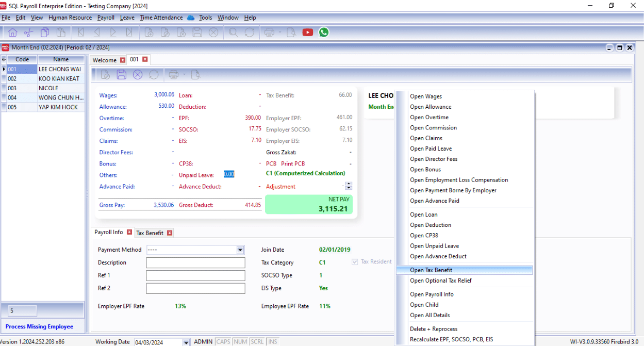Open WhatsApp support icon

tap(324, 32)
